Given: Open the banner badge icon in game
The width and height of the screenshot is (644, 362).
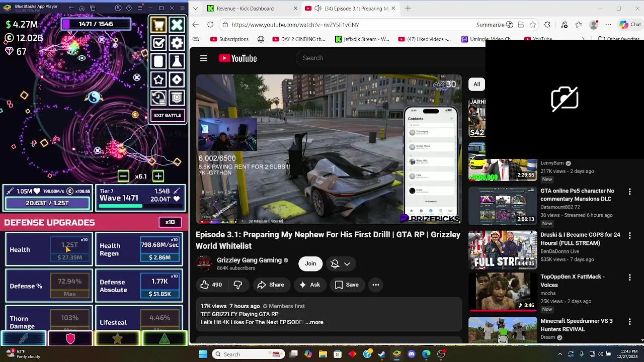Looking at the screenshot, I should [177, 98].
